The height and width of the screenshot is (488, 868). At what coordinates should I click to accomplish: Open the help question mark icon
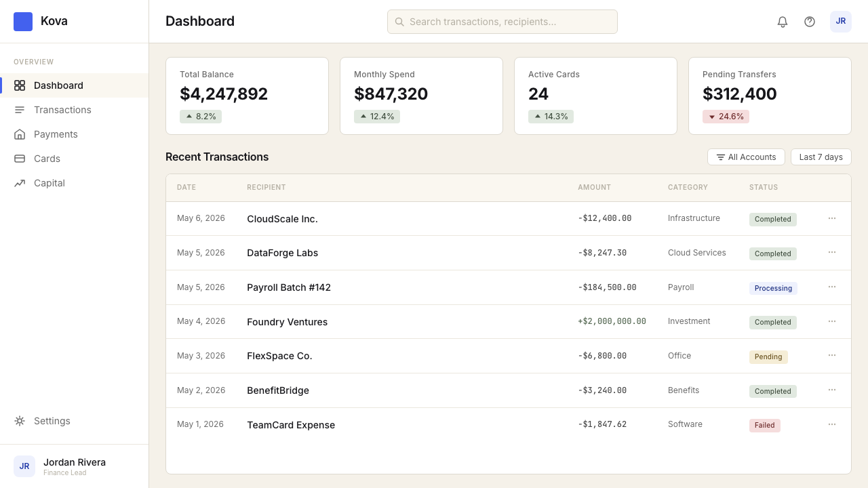pyautogui.click(x=810, y=22)
